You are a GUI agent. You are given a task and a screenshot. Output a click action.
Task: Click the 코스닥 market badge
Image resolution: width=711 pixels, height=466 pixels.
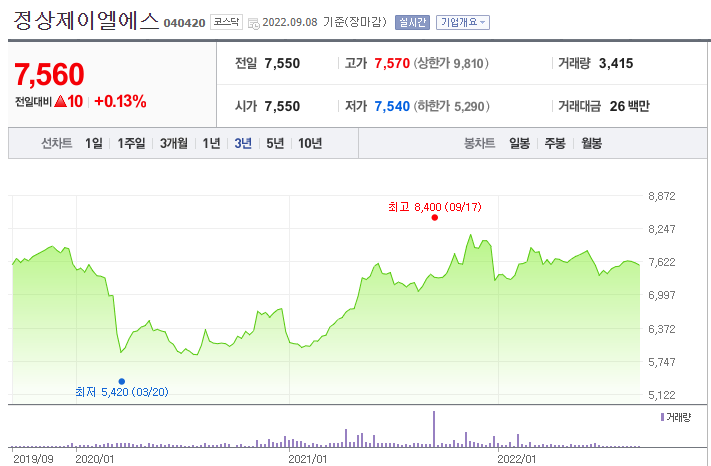(x=226, y=22)
